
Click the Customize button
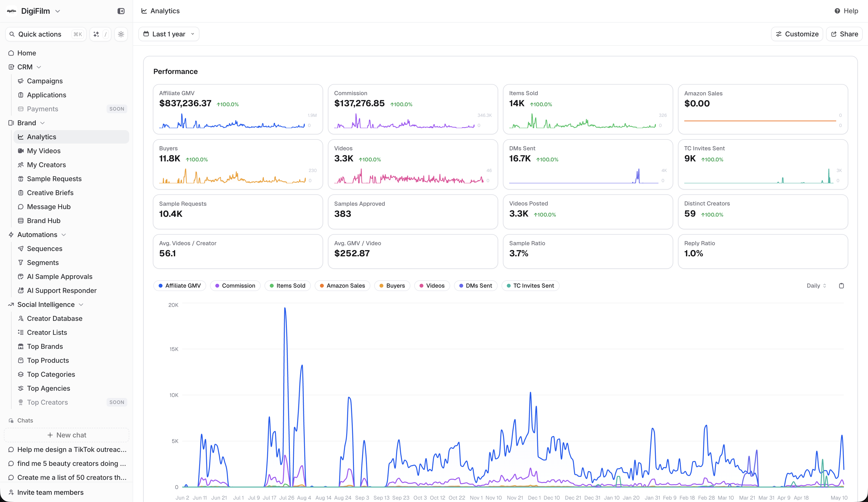point(797,34)
